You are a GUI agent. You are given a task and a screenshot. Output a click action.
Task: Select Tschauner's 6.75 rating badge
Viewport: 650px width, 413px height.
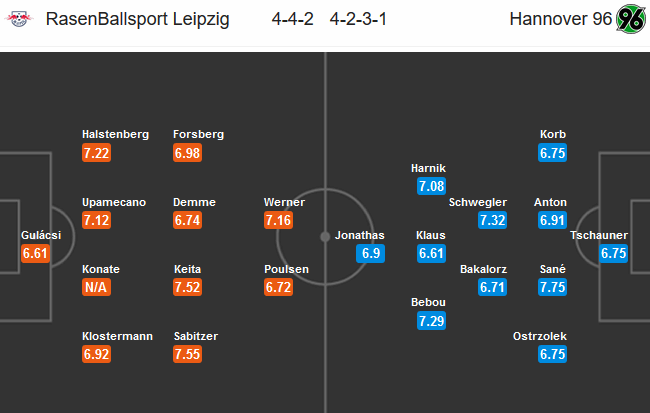(x=614, y=253)
